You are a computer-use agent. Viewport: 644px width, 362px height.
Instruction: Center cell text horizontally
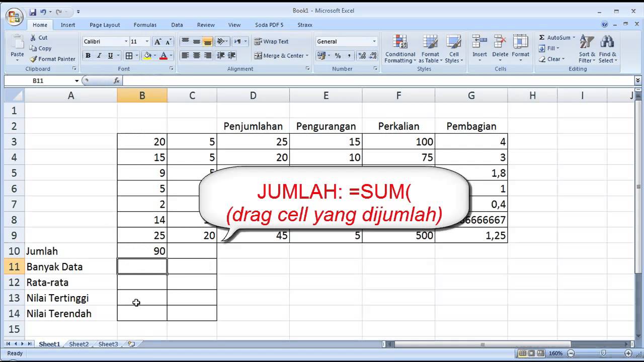(196, 56)
